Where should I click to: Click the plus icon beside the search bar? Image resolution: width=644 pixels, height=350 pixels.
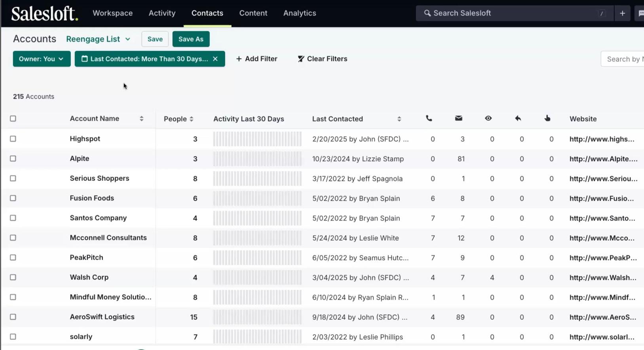[x=622, y=13]
